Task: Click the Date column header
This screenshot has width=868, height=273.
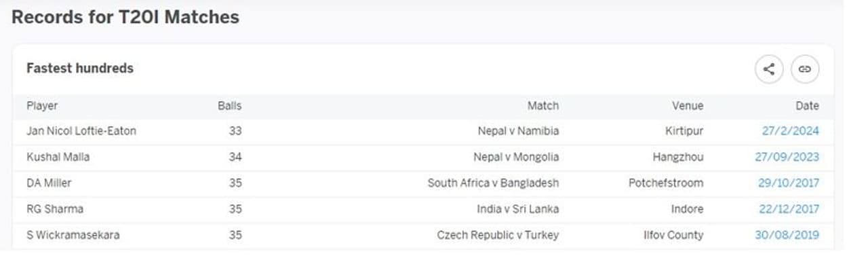Action: (x=807, y=106)
